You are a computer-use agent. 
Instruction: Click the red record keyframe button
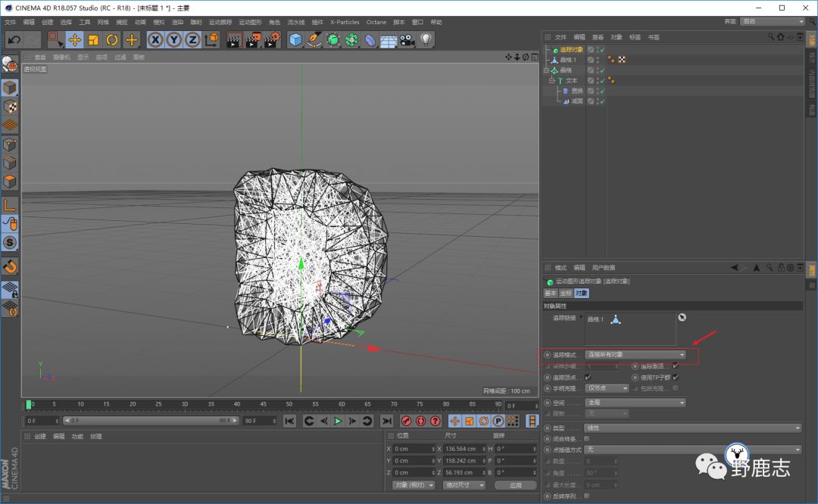(406, 421)
